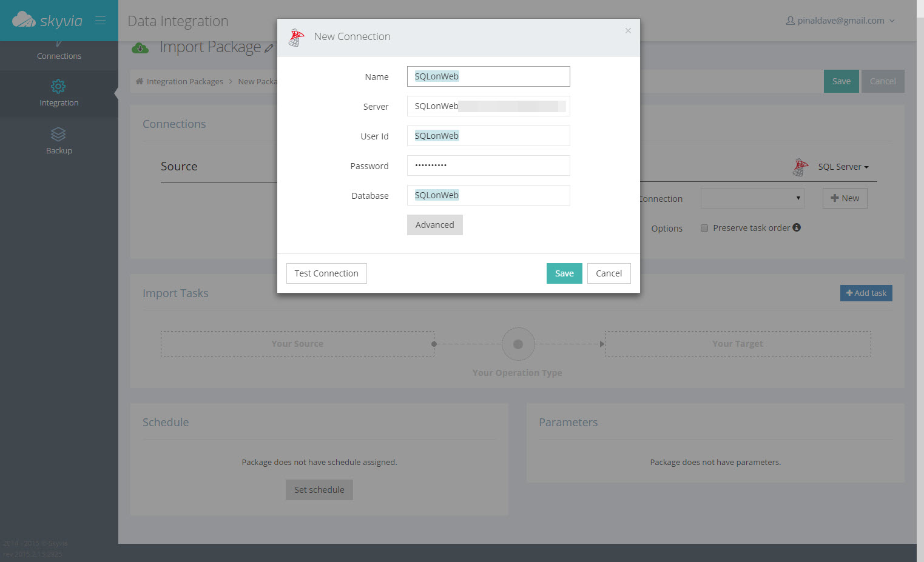This screenshot has width=924, height=562.
Task: Open the Integration gear icon in sidebar
Action: (58, 87)
